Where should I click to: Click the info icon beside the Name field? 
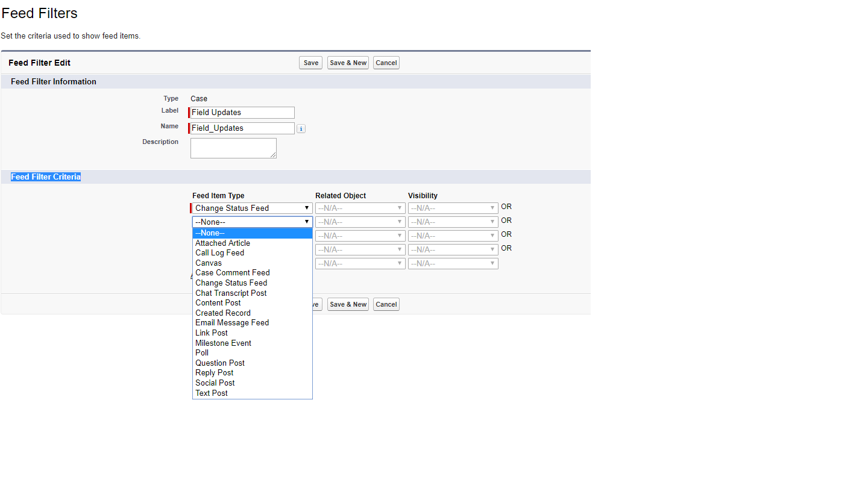[301, 128]
